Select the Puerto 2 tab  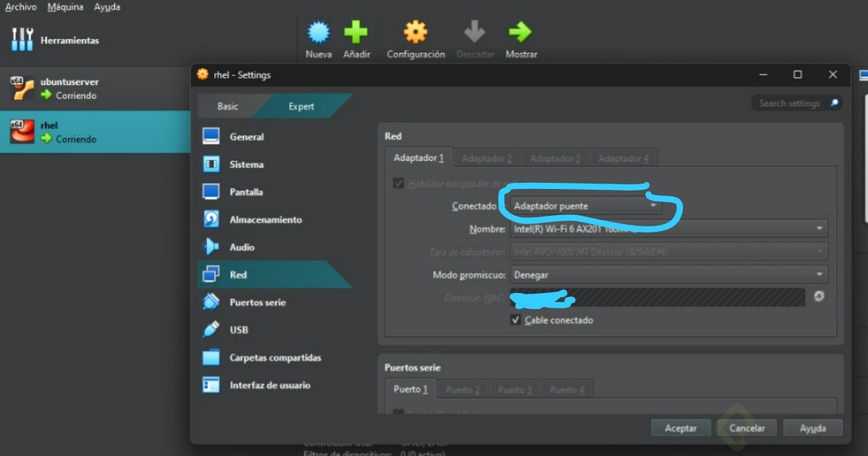click(462, 389)
